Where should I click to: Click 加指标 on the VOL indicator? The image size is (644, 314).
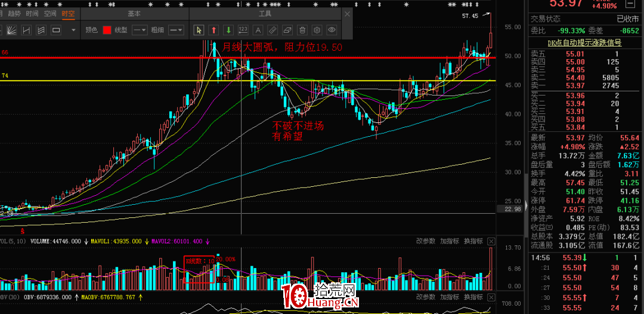(450, 241)
